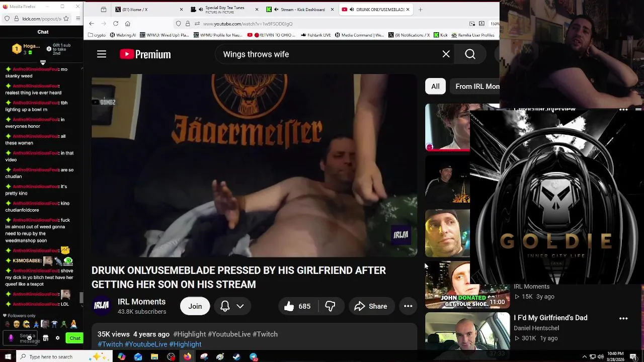The height and width of the screenshot is (362, 644).
Task: Open the YouTube guide hamburger menu
Action: (102, 54)
